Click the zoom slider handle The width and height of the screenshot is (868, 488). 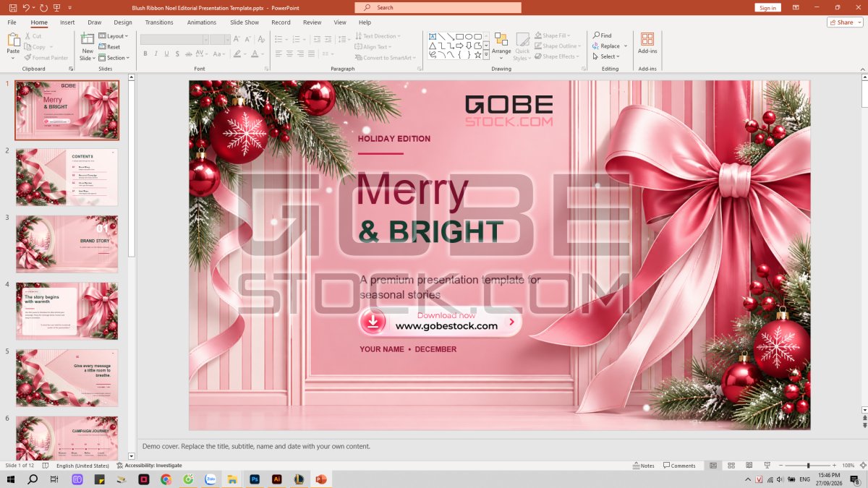click(x=809, y=466)
